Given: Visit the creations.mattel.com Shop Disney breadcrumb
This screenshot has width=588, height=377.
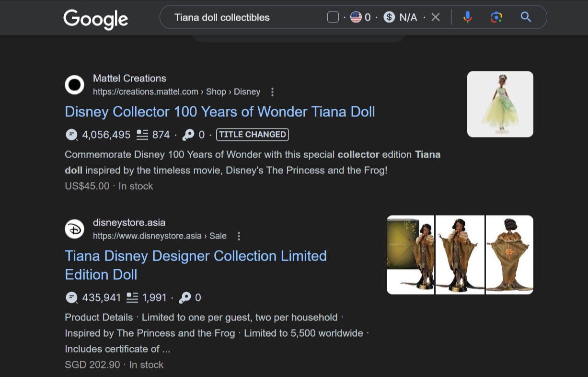Looking at the screenshot, I should (176, 91).
